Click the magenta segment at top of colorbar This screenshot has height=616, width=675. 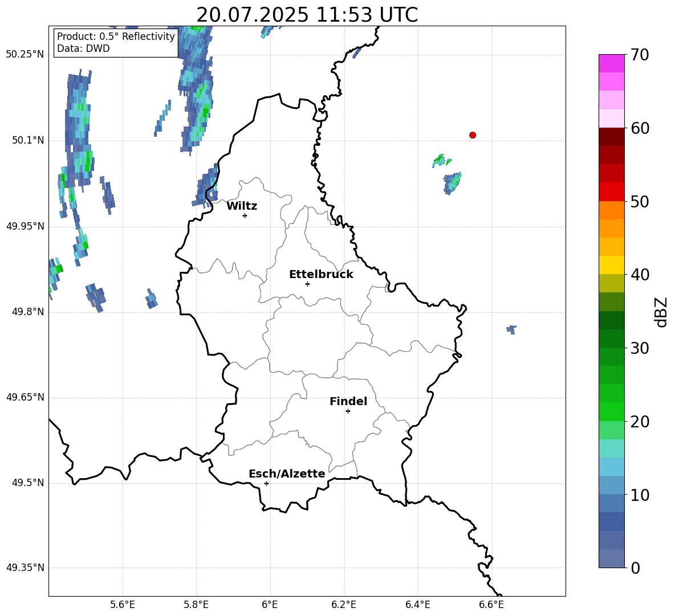tap(612, 63)
